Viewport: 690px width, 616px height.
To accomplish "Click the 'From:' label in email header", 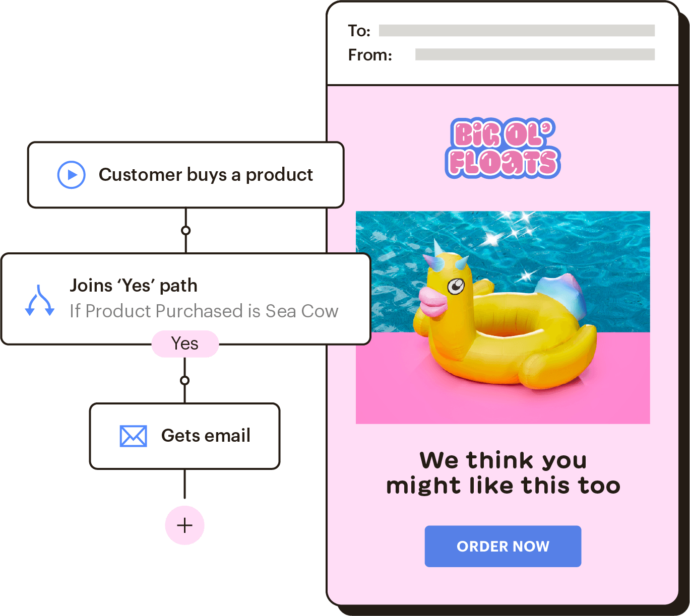I will 370,54.
